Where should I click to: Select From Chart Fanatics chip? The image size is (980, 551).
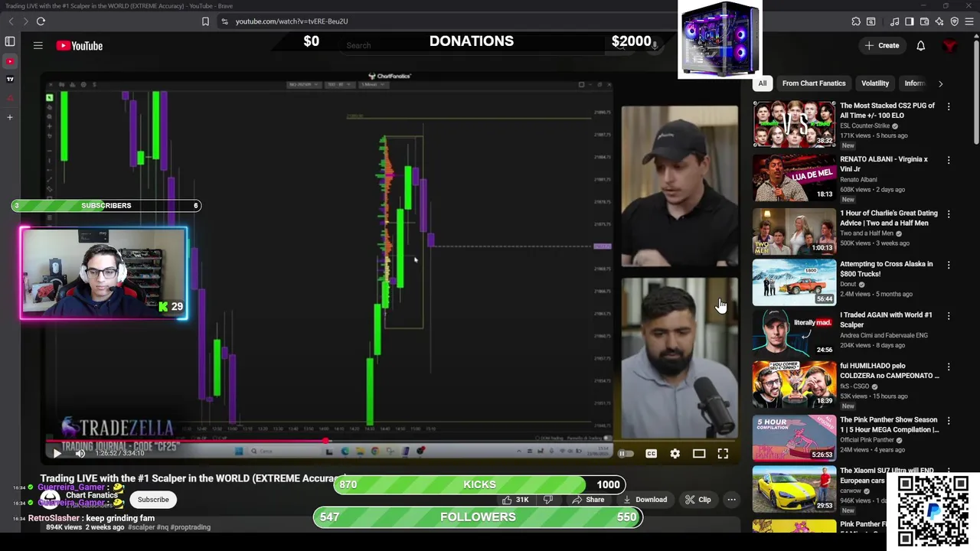(814, 83)
